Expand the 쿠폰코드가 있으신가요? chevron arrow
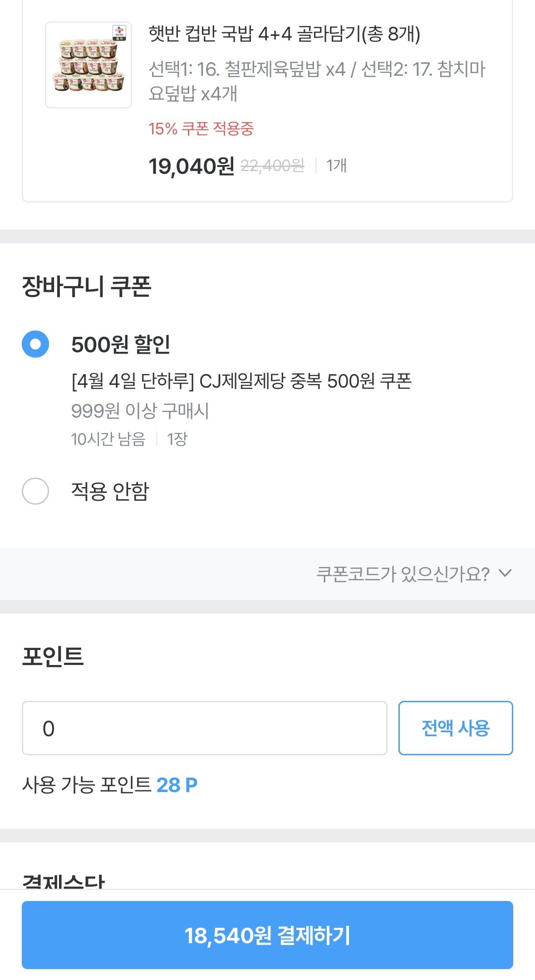535x980 pixels. (x=505, y=573)
